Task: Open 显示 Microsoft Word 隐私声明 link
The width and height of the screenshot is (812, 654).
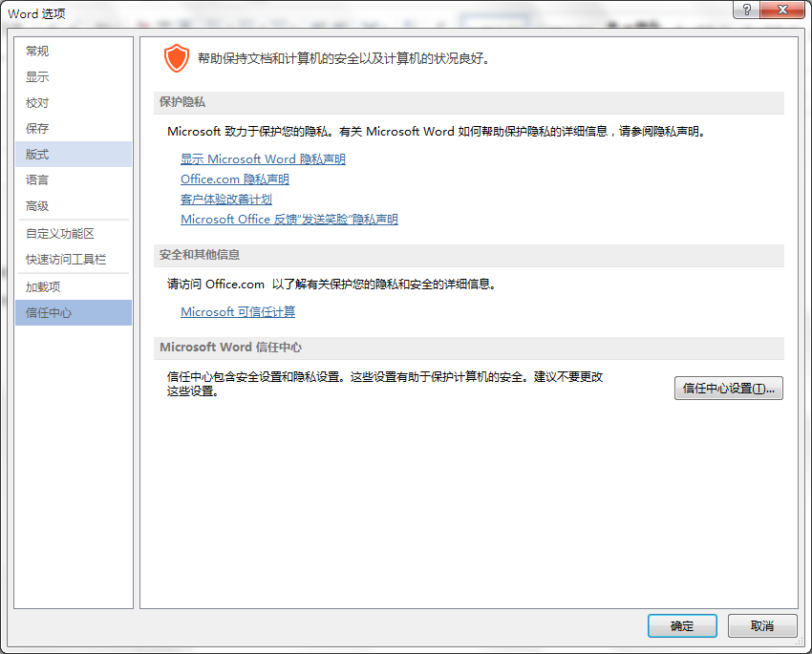Action: point(263,158)
